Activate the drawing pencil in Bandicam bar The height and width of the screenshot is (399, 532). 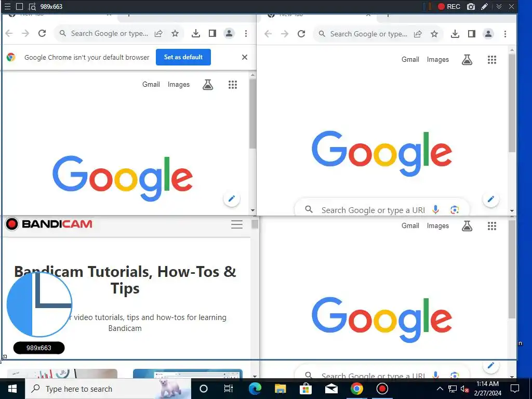tap(485, 6)
